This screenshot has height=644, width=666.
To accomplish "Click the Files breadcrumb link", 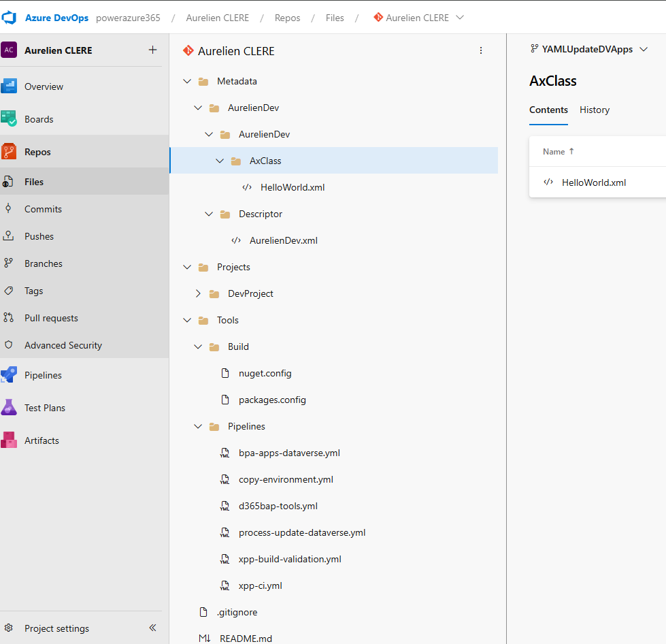I will [x=335, y=18].
